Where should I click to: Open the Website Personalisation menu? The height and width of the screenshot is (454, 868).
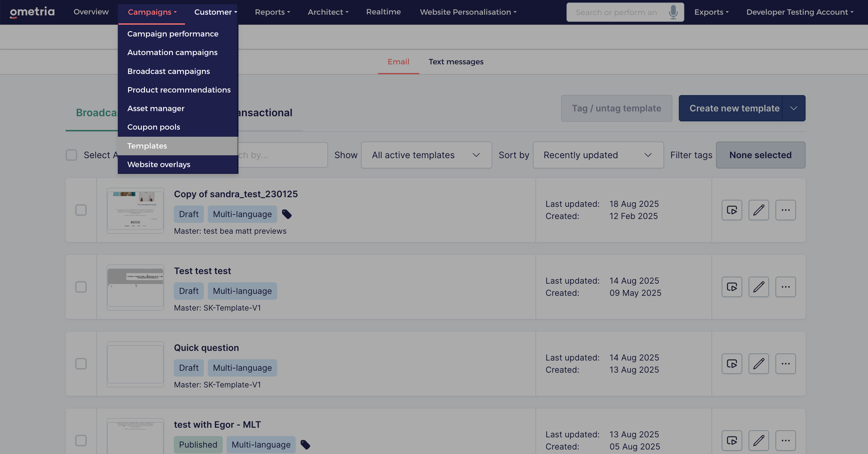click(468, 12)
